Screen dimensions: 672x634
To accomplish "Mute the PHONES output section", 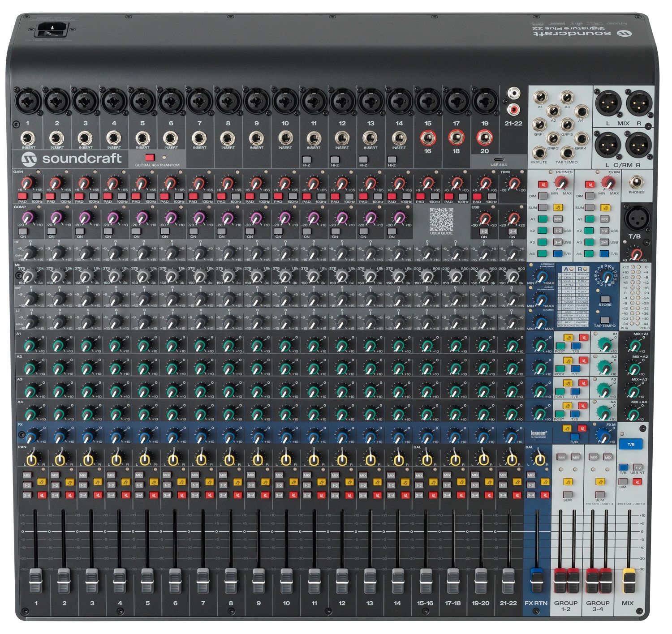I will (543, 184).
